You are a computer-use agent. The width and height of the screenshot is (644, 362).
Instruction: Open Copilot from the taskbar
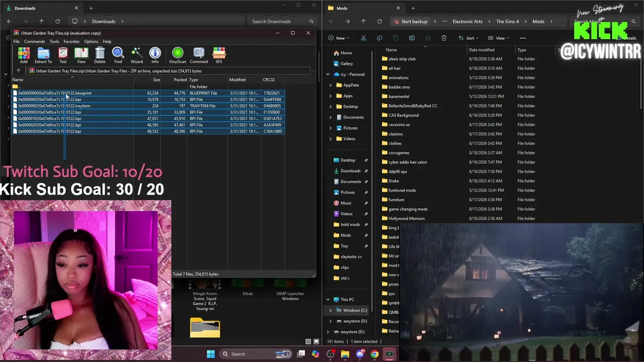tap(315, 354)
